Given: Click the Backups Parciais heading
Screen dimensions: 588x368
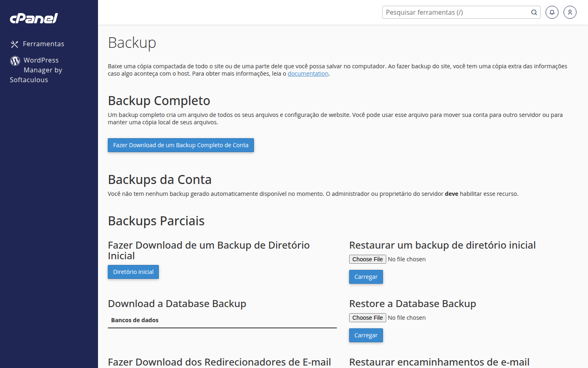Looking at the screenshot, I should click(x=156, y=221).
